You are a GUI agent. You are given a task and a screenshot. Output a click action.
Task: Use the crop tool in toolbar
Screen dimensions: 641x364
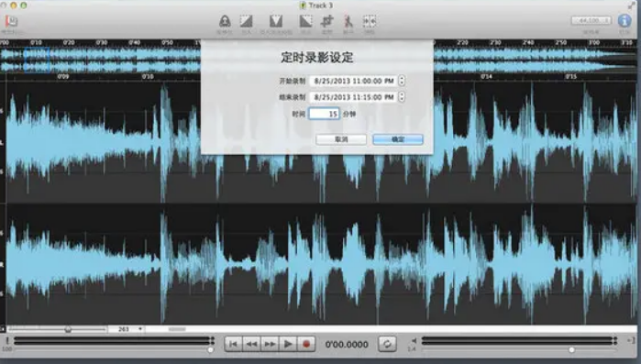(x=327, y=21)
